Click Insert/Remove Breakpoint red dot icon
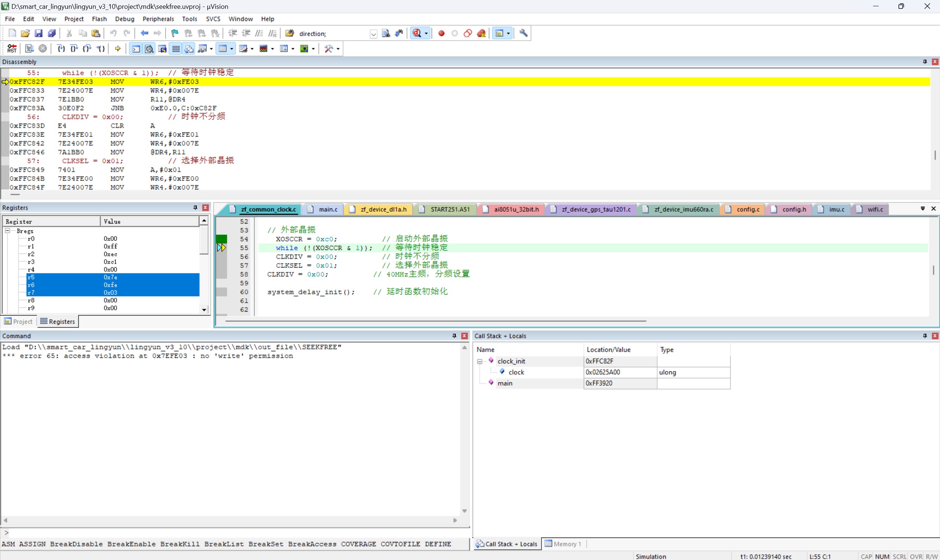 441,34
